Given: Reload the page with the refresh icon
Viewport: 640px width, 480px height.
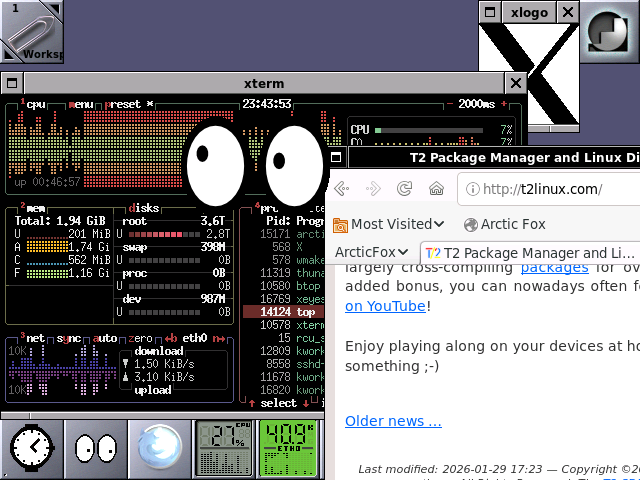Looking at the screenshot, I should tap(405, 189).
